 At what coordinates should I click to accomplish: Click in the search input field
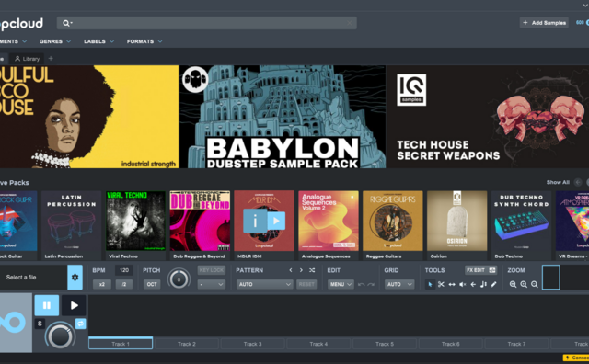[206, 23]
